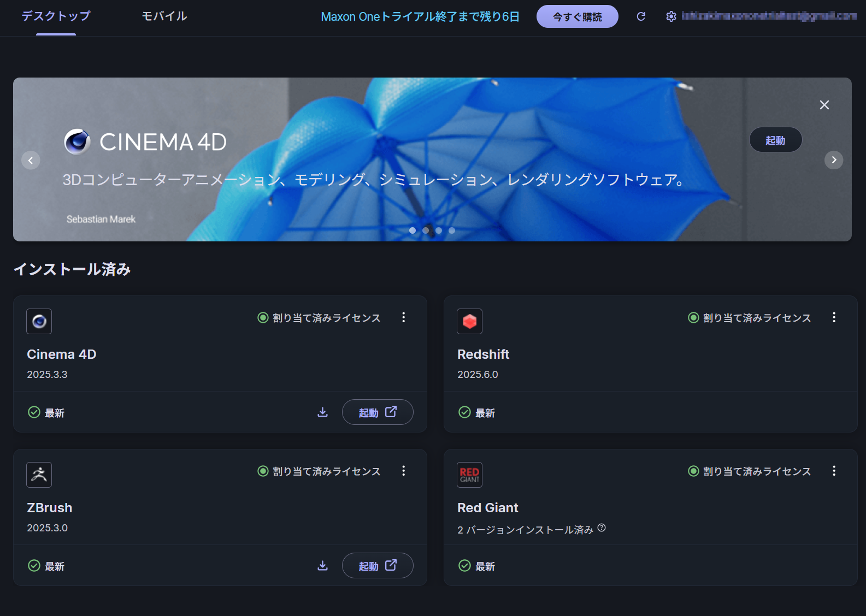866x616 pixels.
Task: Click the Redshift card title
Action: 484,354
